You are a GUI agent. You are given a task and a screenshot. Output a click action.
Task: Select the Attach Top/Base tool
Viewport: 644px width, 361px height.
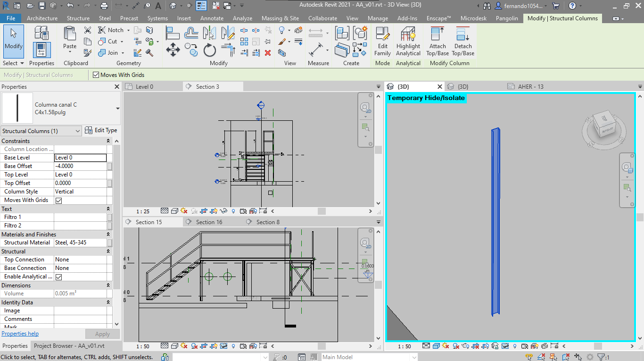(437, 42)
